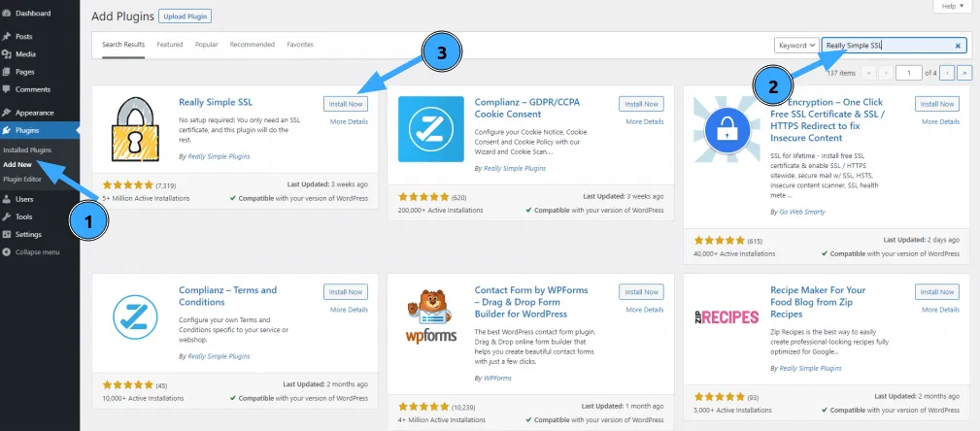Install Now for Complianz Terms and Conditions
Screen dimensions: 980x431
tap(346, 292)
